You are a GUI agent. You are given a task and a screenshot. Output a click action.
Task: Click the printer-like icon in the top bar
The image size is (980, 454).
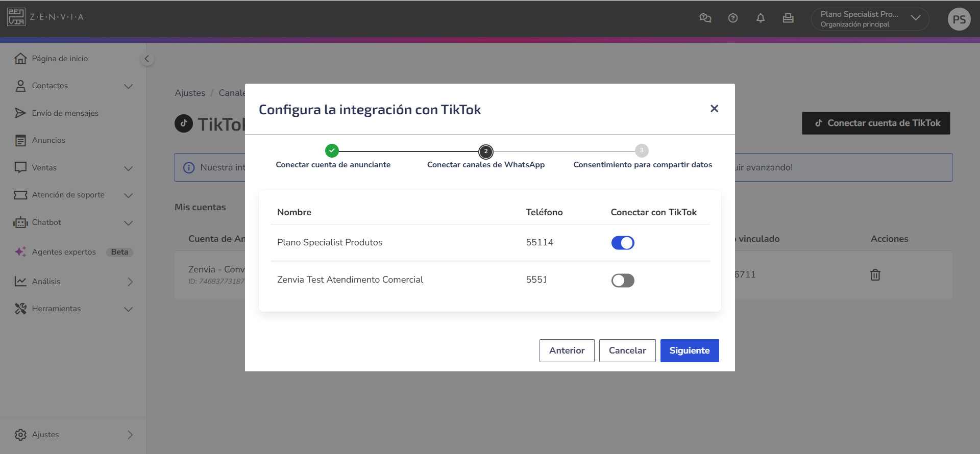point(788,18)
